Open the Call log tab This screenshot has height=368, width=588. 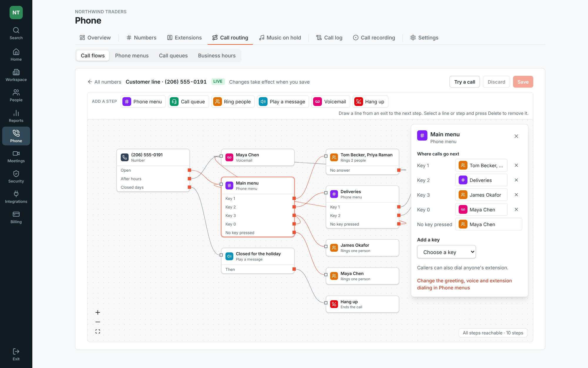pos(329,38)
